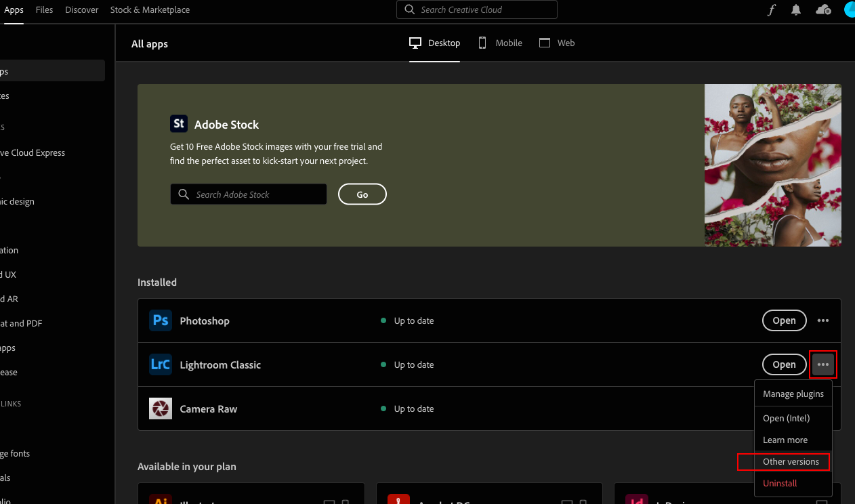This screenshot has height=504, width=855.
Task: Click the Search Adobe Stock input field
Action: click(248, 194)
